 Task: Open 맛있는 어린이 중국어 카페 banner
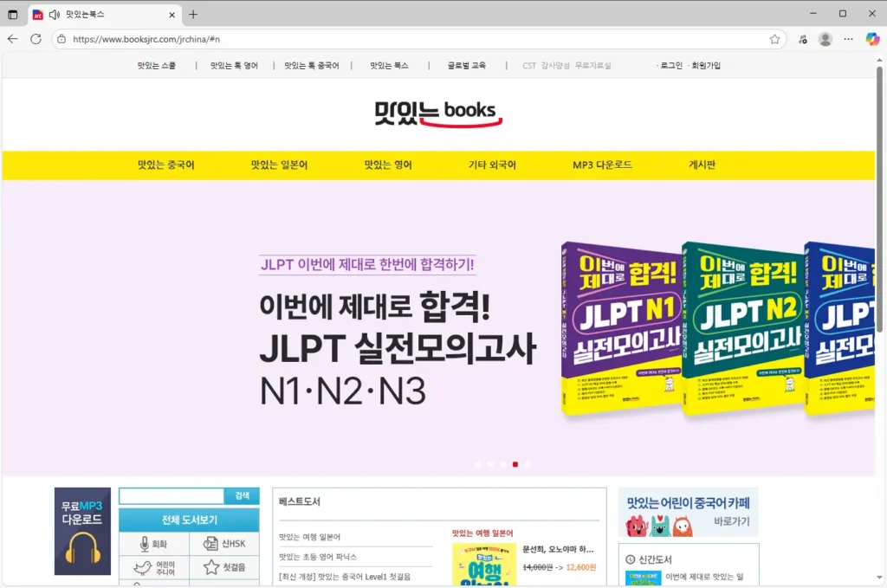pyautogui.click(x=689, y=513)
